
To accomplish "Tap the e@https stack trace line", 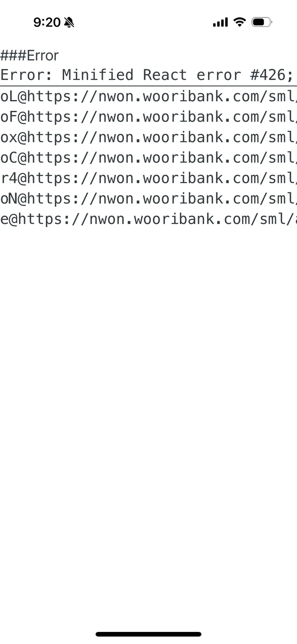I will [148, 219].
